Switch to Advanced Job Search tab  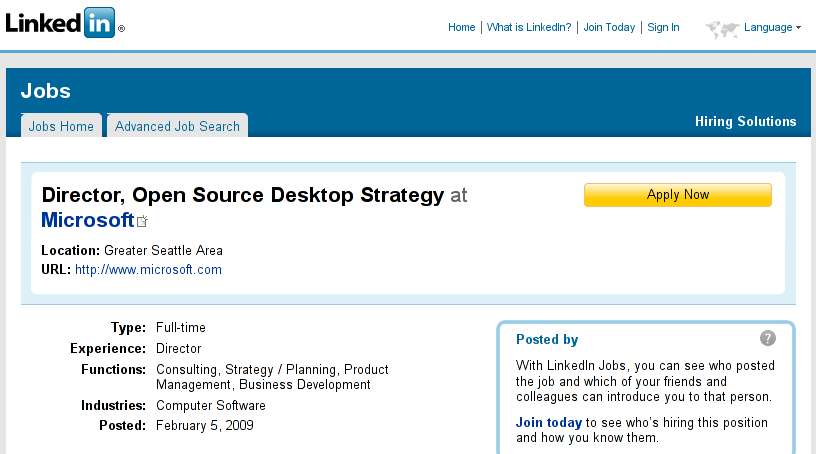[x=177, y=126]
